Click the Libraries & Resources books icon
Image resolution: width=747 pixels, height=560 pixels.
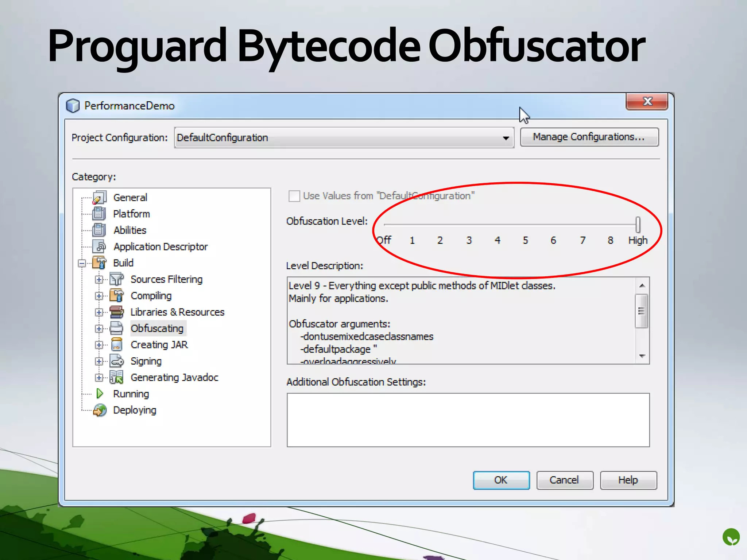click(x=117, y=312)
